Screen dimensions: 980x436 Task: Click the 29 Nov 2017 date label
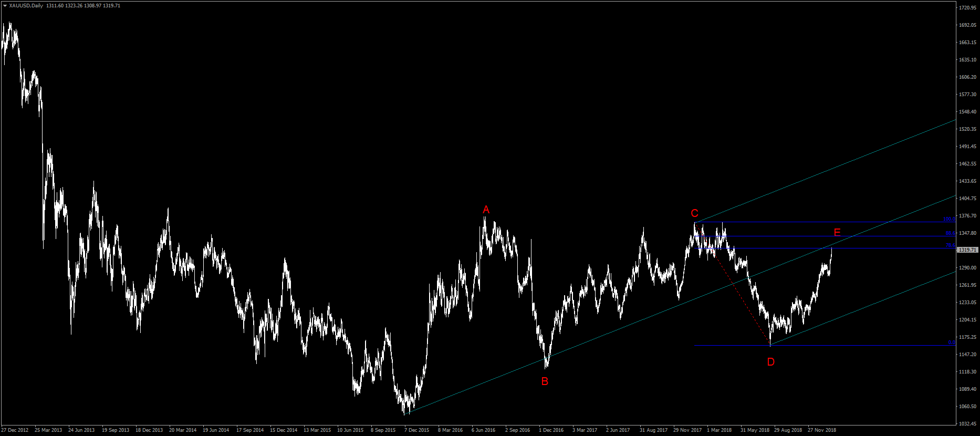(x=687, y=430)
